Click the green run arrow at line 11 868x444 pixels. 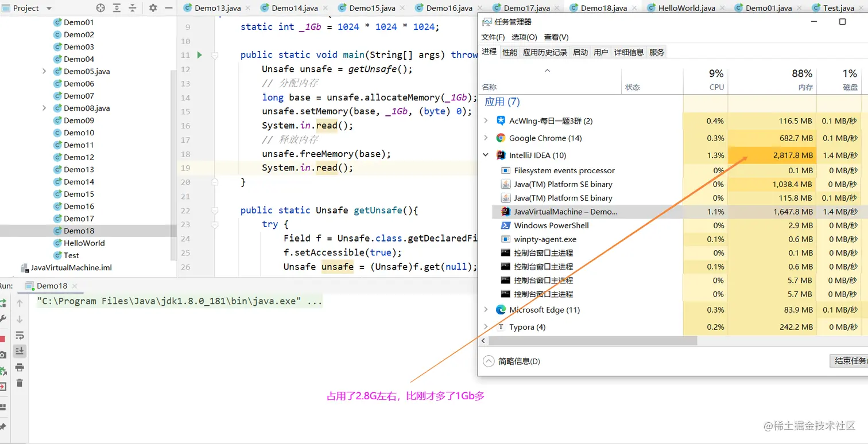[200, 55]
